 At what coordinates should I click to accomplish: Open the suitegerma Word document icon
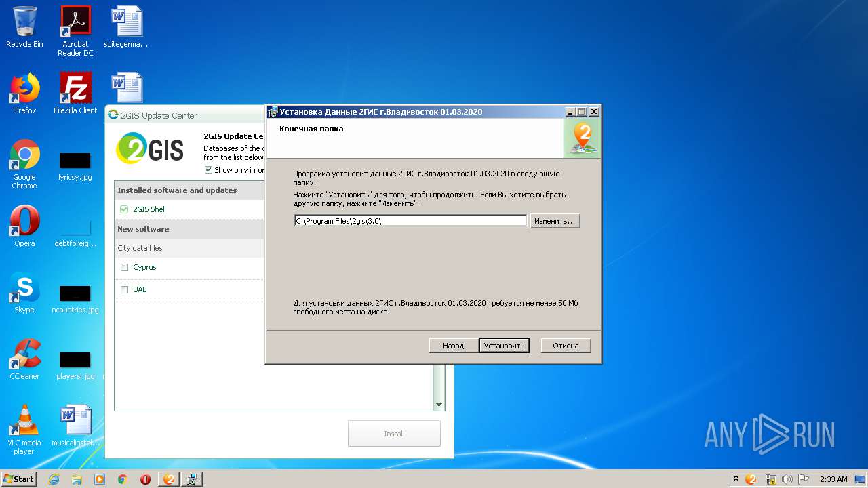(x=126, y=27)
